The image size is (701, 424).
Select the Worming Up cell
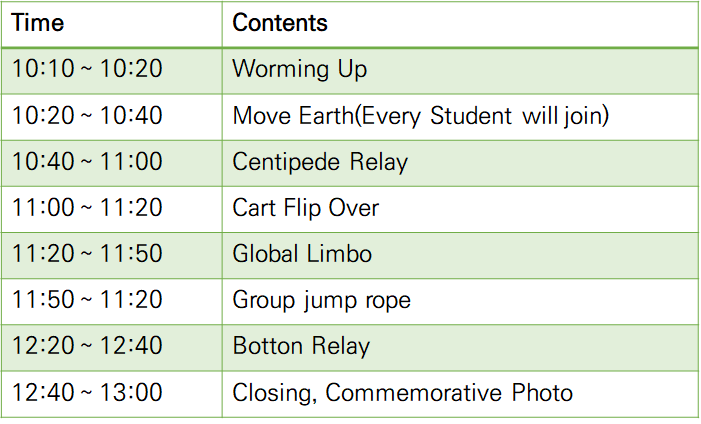click(x=299, y=69)
